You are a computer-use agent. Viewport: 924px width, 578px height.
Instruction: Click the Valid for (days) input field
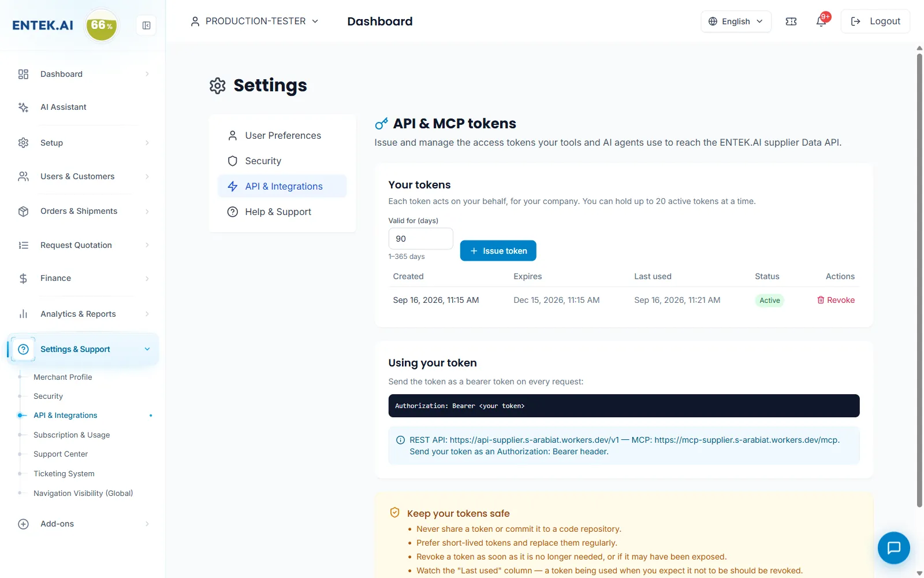pos(420,239)
